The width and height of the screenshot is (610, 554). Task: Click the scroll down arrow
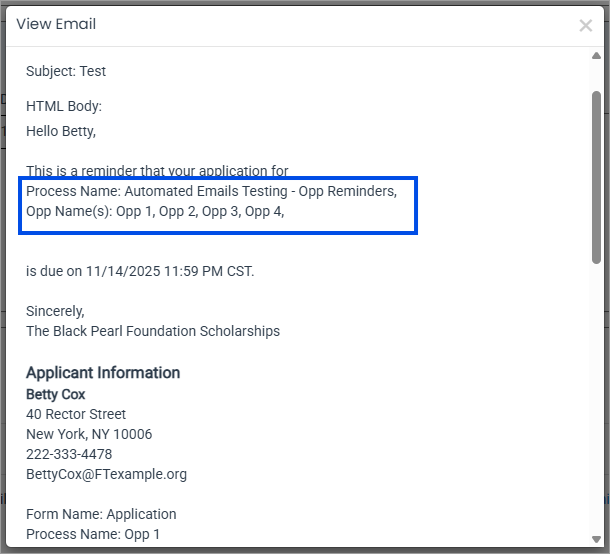(596, 539)
